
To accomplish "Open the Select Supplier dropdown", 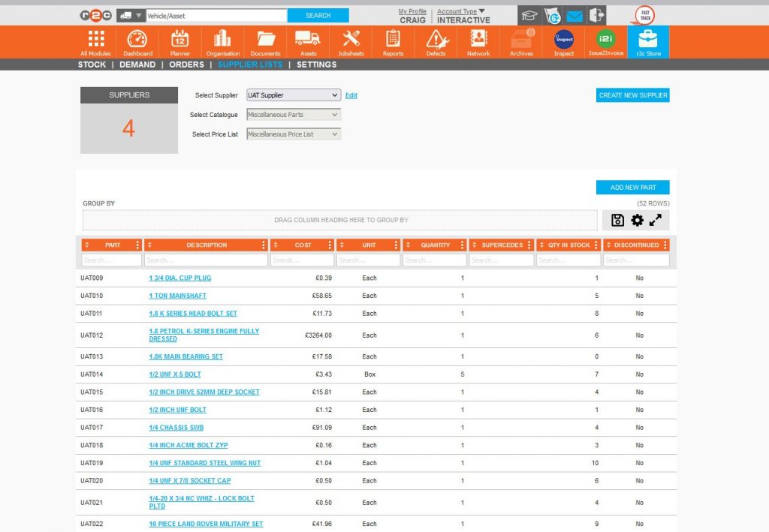I will (x=293, y=95).
